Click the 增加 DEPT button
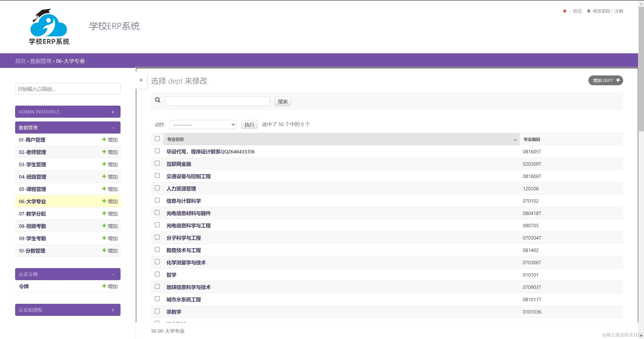 click(x=605, y=80)
